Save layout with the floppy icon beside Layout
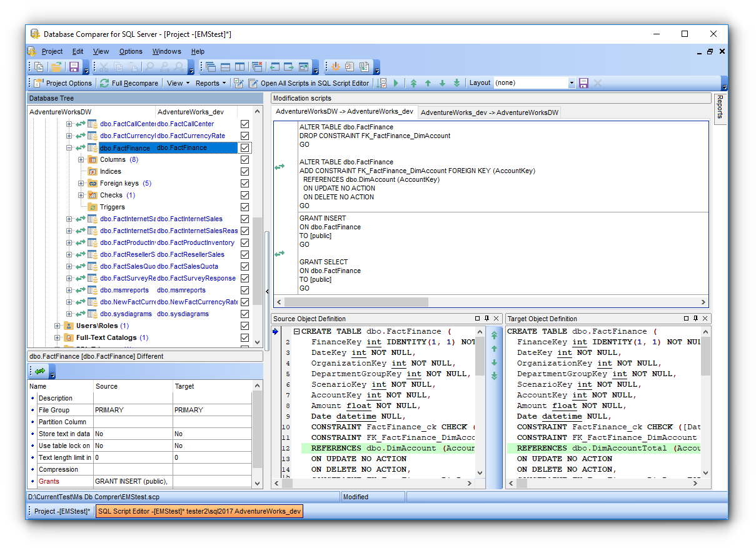Image resolution: width=756 pixels, height=548 pixels. coord(583,83)
